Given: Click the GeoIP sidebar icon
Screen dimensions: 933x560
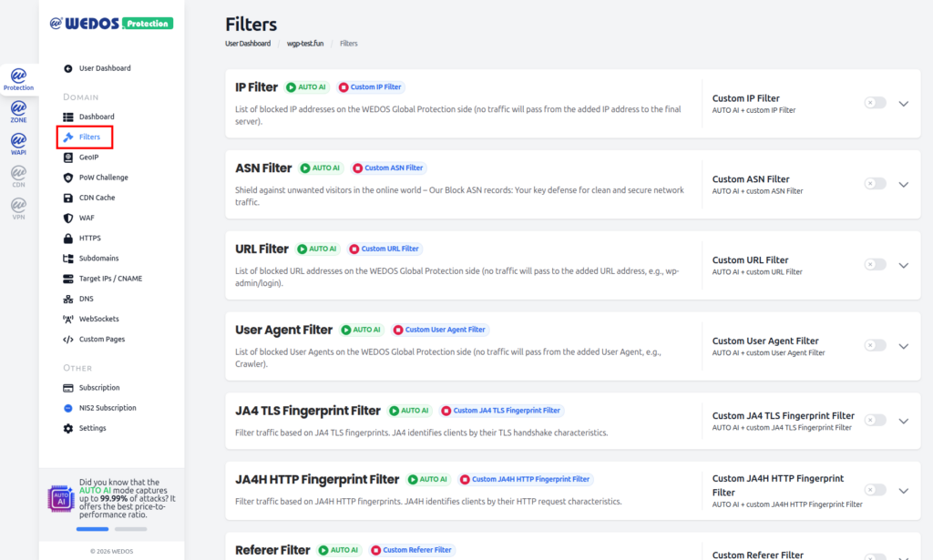Looking at the screenshot, I should (x=67, y=158).
